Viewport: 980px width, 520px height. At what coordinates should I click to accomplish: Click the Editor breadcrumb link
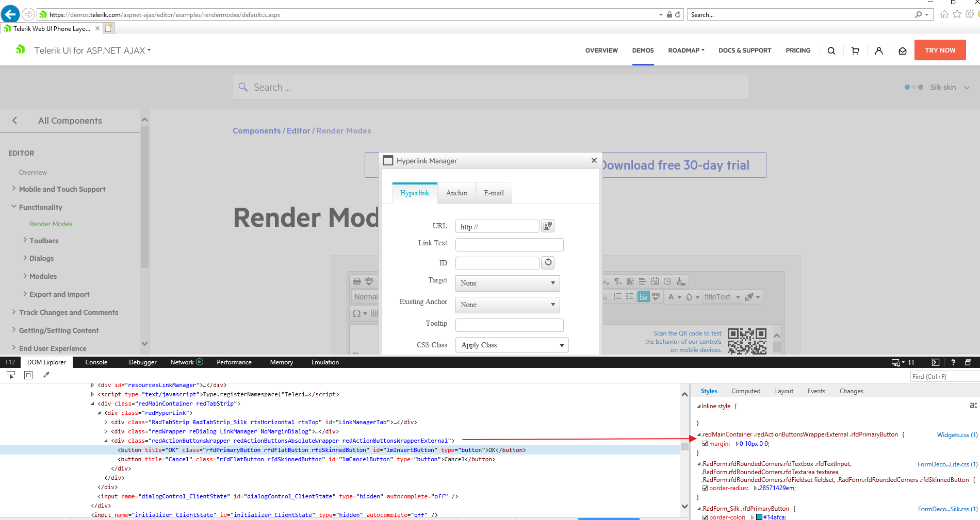(299, 131)
